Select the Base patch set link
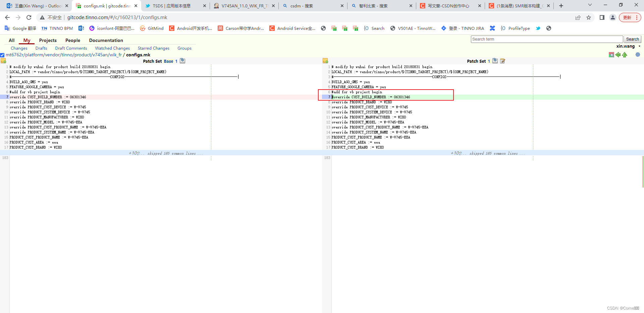Image resolution: width=644 pixels, height=313 pixels. pyautogui.click(x=168, y=61)
